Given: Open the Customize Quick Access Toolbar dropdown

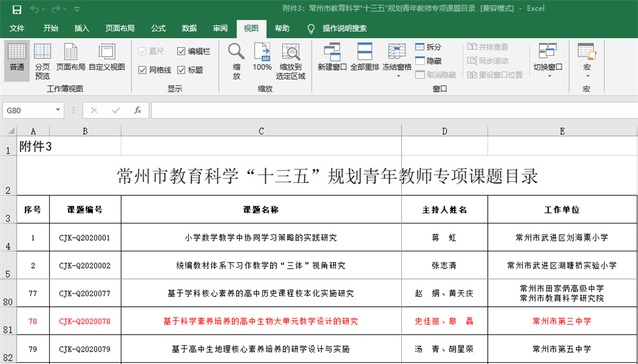Looking at the screenshot, I should click(x=77, y=9).
